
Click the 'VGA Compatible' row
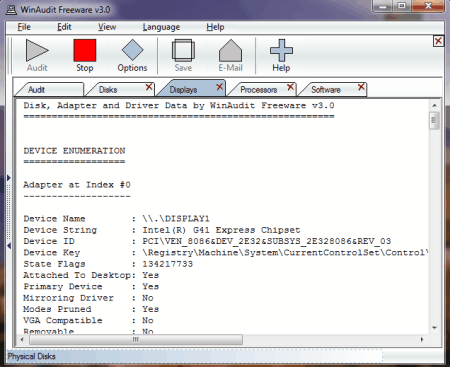coord(88,320)
